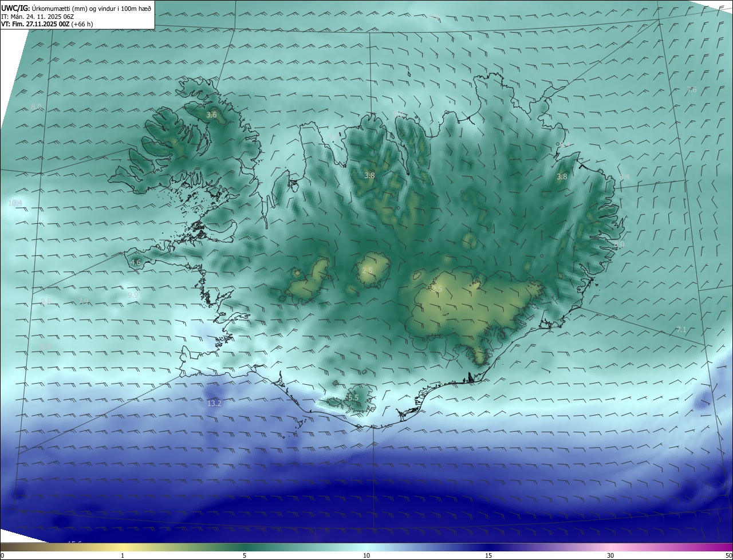The width and height of the screenshot is (733, 560).
Task: Click the 3.6 value over the Westfjords
Action: point(211,115)
